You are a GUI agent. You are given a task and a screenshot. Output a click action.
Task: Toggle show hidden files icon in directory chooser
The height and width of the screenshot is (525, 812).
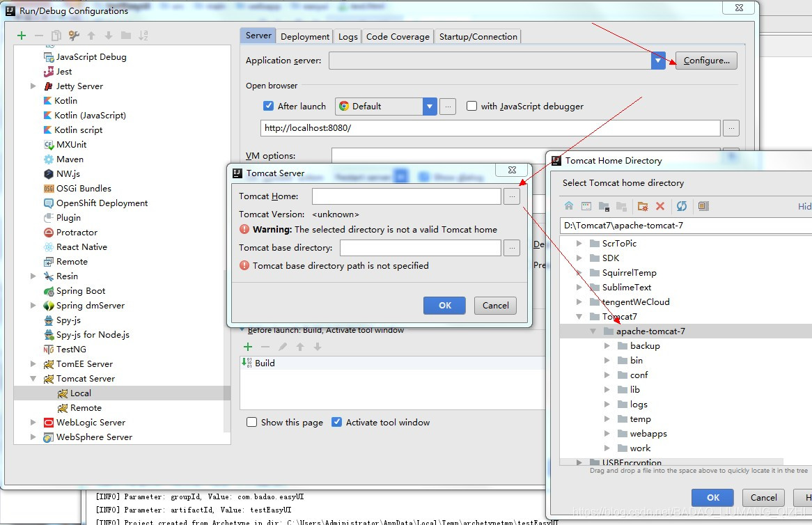pos(703,206)
